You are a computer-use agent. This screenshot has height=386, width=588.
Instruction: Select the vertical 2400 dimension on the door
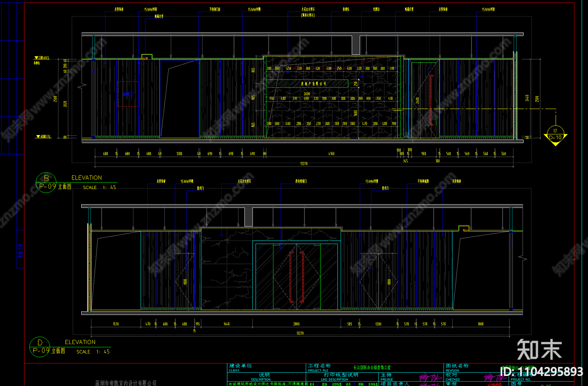[x=417, y=100]
